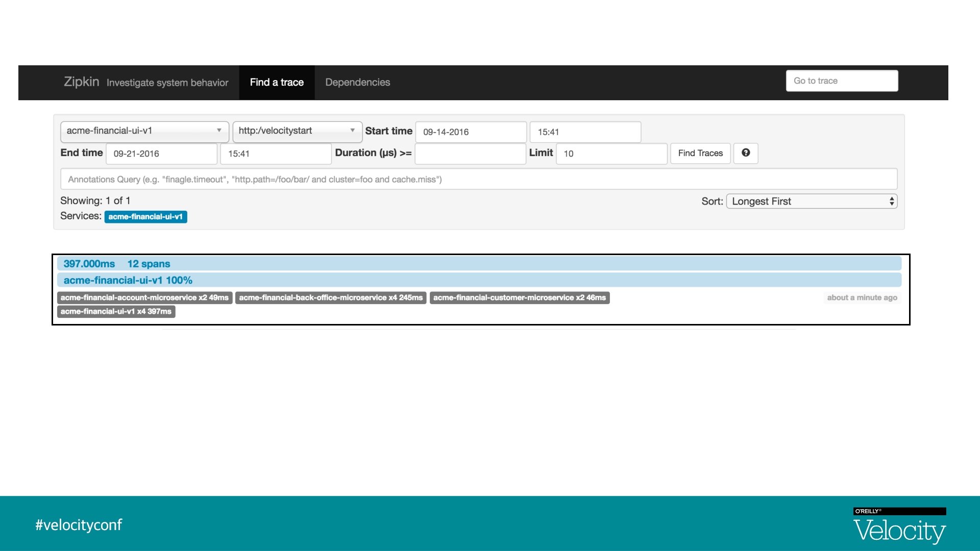Open the http:/velocitystart span dropdown
980x551 pixels.
coord(297,131)
